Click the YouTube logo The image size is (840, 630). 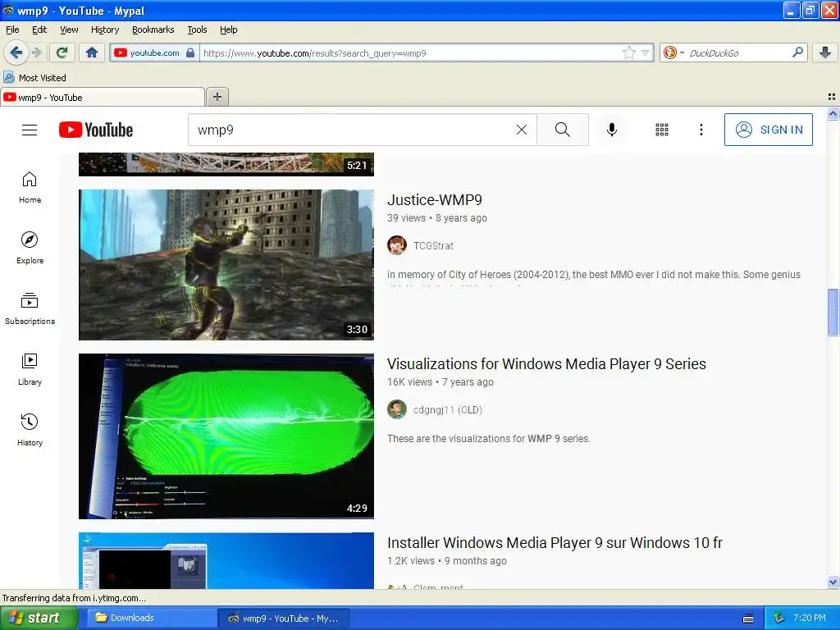tap(96, 130)
